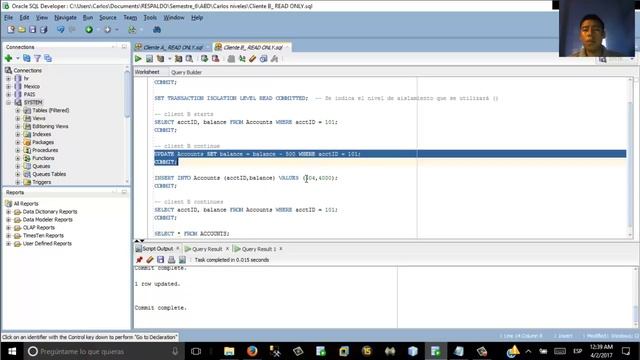Open the Source menu

(x=108, y=18)
